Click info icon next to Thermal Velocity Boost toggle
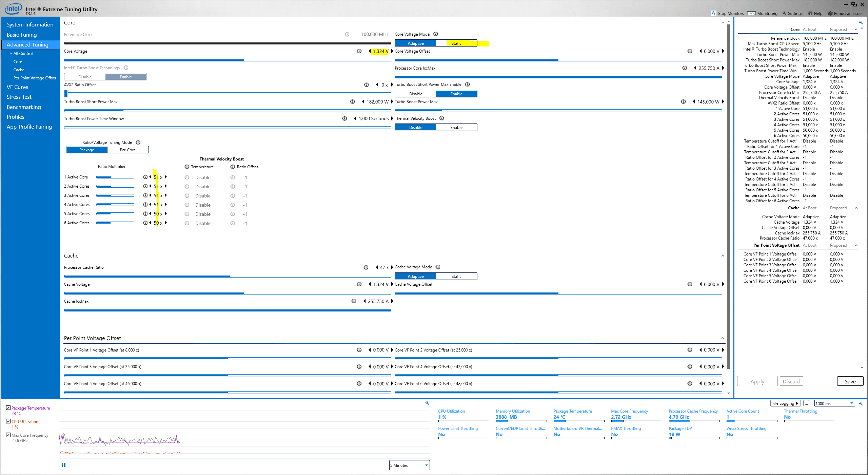The width and height of the screenshot is (868, 475). click(x=442, y=118)
